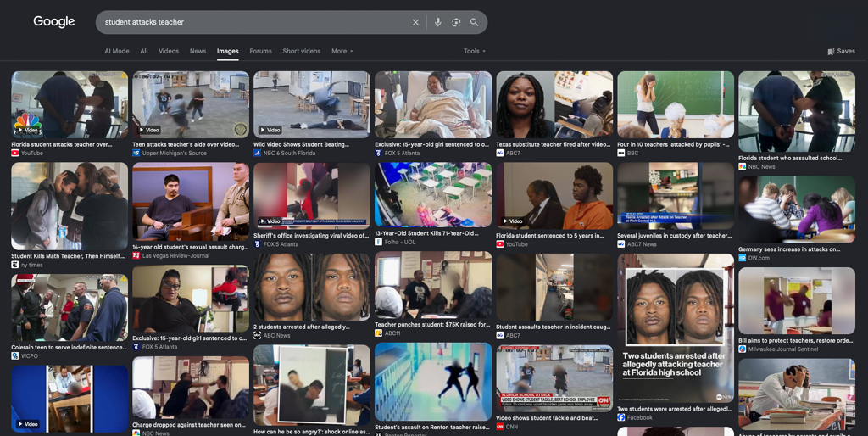Click ny times favicon
868x436 pixels.
[x=15, y=265]
